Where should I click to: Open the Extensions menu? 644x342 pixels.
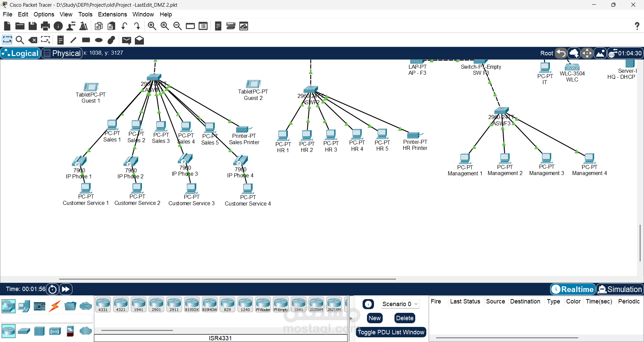[x=112, y=14]
